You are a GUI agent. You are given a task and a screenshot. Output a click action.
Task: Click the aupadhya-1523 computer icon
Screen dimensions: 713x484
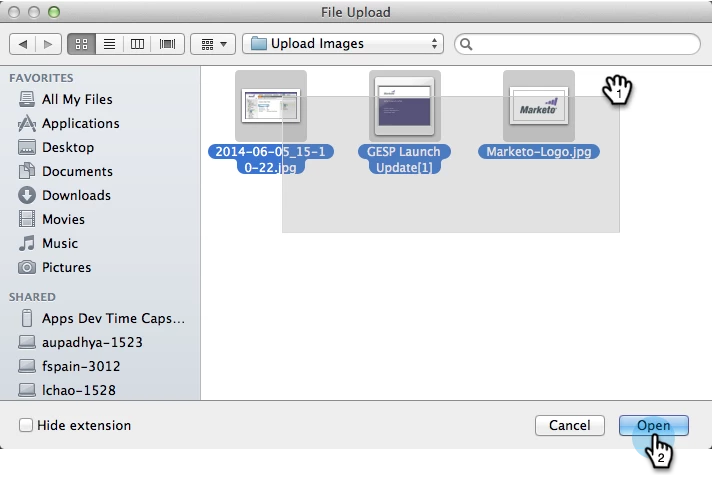click(27, 342)
